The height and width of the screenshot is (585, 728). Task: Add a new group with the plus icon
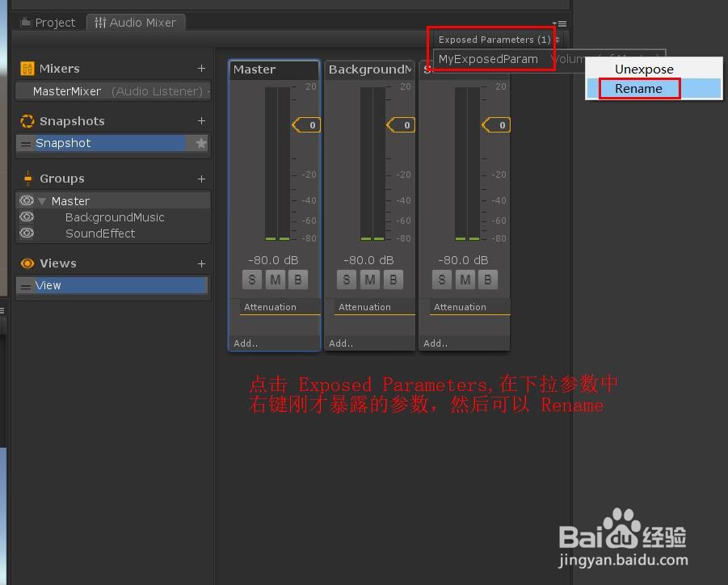[201, 179]
